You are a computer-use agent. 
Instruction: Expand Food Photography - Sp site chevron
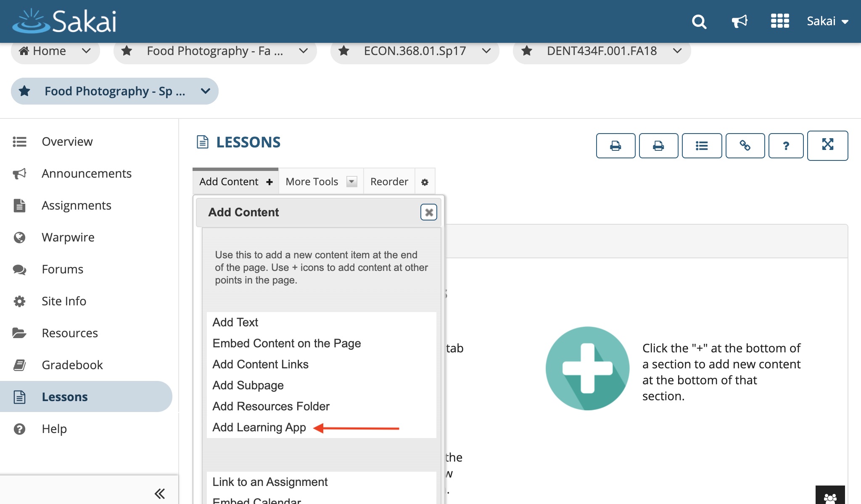(206, 91)
